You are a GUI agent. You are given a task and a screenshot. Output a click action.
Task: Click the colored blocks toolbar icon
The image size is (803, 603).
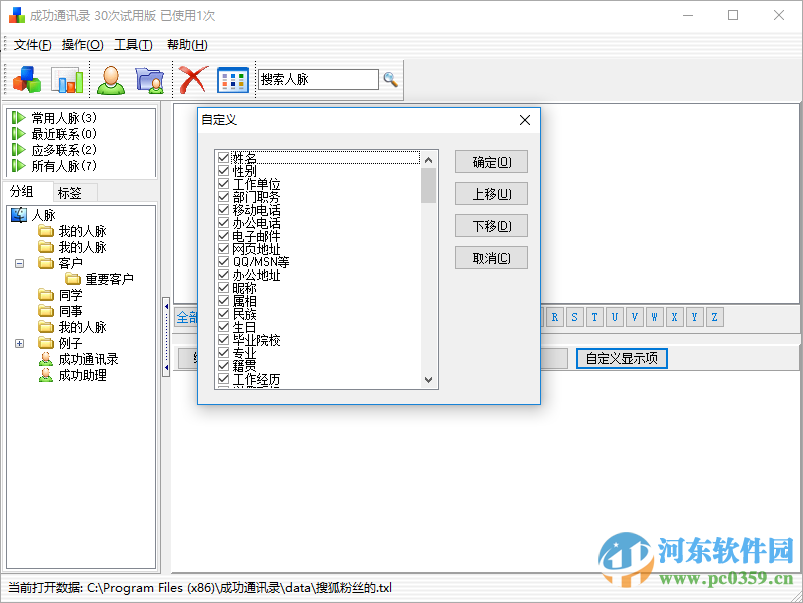pyautogui.click(x=26, y=78)
